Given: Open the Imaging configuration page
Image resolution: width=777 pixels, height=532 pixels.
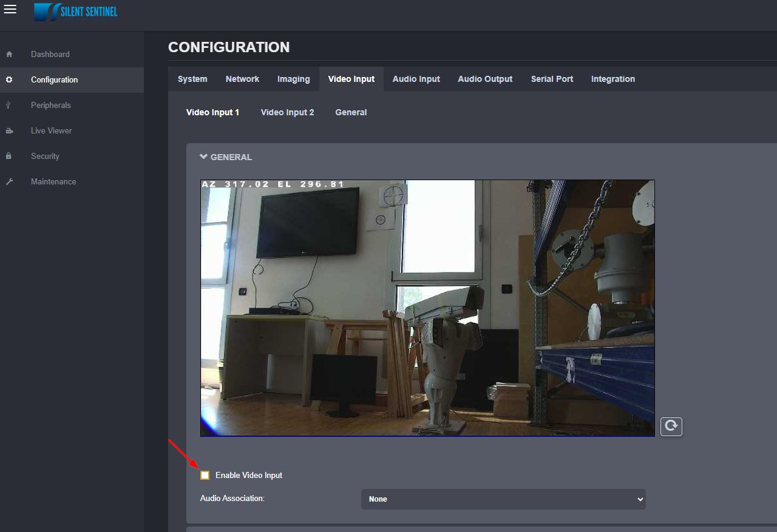Looking at the screenshot, I should (293, 79).
